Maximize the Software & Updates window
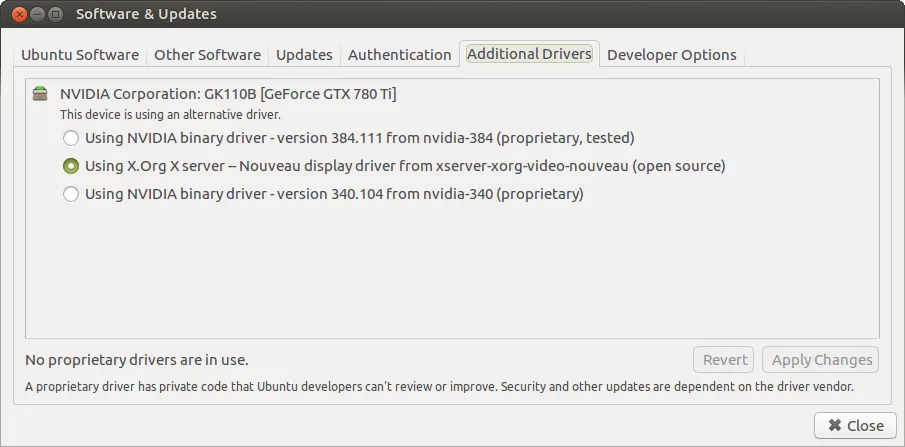The image size is (905, 447). pos(55,14)
